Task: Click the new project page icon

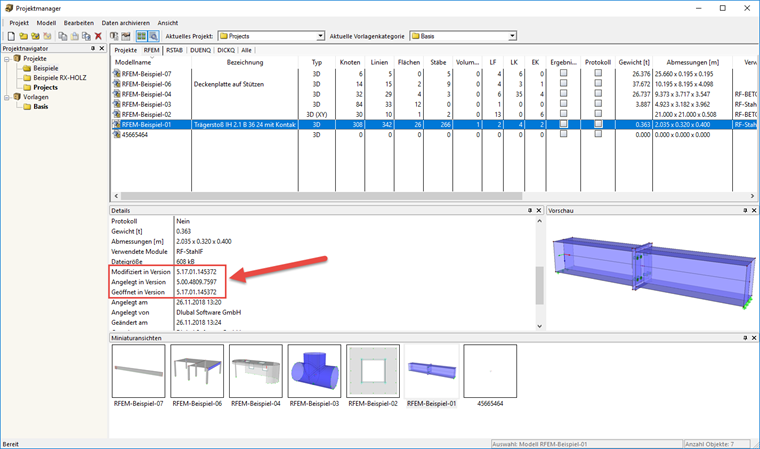Action: pyautogui.click(x=11, y=36)
